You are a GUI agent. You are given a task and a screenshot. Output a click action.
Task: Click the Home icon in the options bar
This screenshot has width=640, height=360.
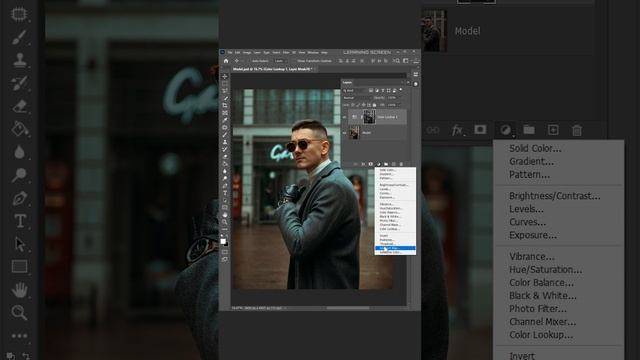click(226, 61)
